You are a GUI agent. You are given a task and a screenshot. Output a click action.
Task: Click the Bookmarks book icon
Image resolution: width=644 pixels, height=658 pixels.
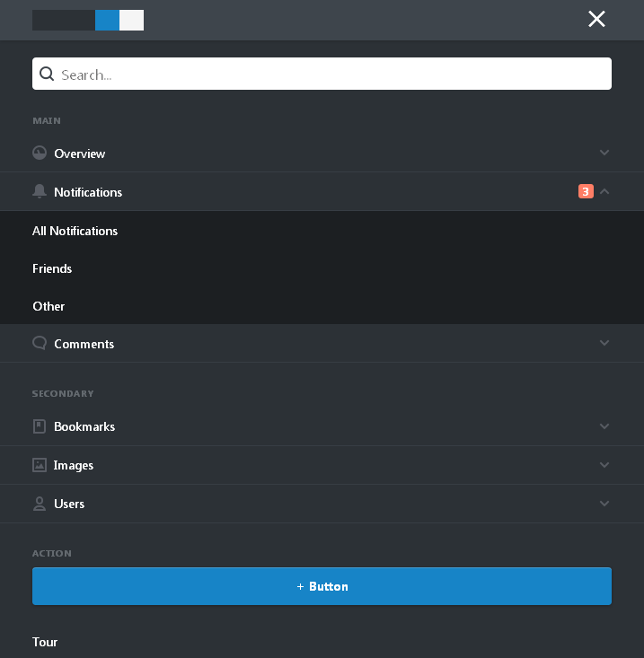(x=40, y=426)
